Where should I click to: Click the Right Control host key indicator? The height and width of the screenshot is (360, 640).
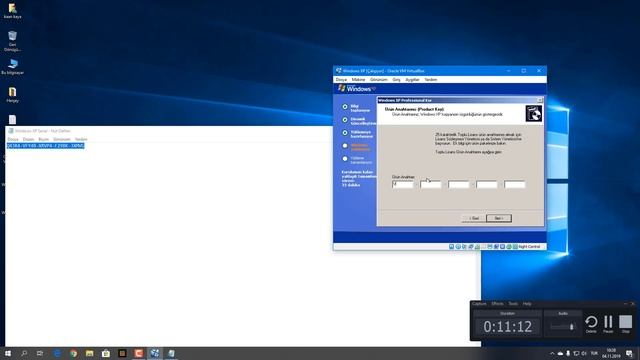[529, 247]
